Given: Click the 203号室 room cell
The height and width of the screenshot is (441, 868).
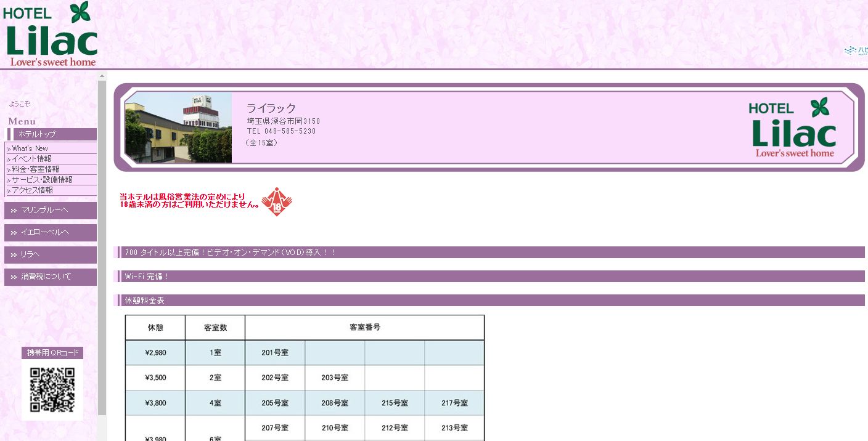Looking at the screenshot, I should [335, 378].
